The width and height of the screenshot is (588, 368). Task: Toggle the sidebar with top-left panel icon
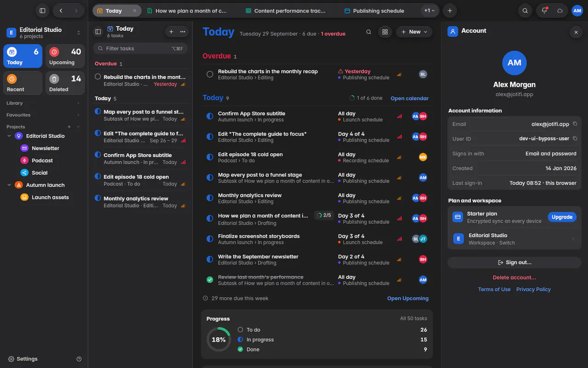coord(42,11)
